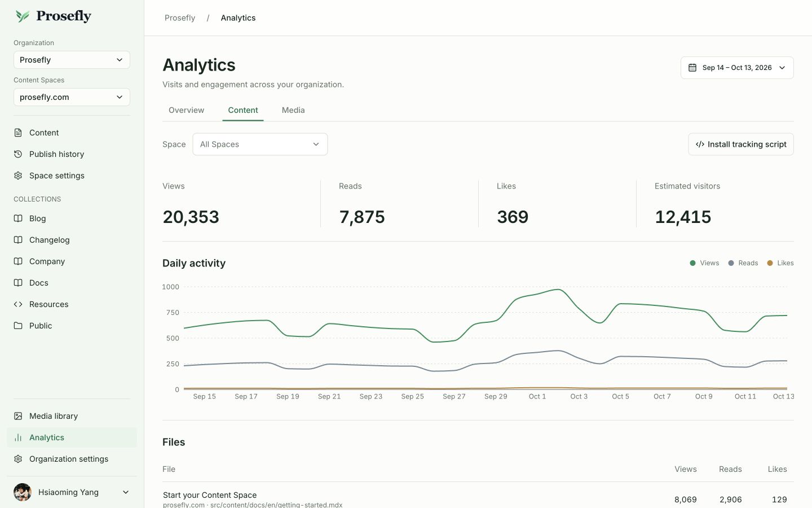The height and width of the screenshot is (508, 812).
Task: Open the Organization dropdown showing Prosefly
Action: [x=72, y=60]
